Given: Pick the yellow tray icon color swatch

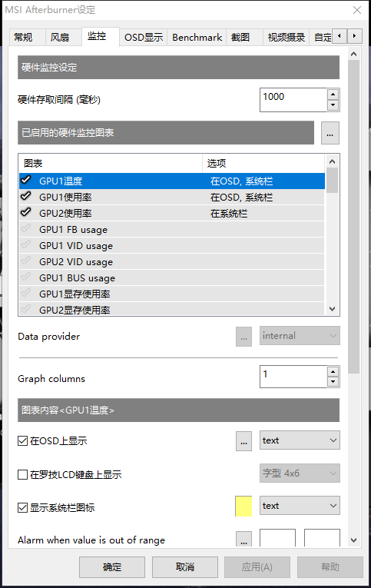Looking at the screenshot, I should pyautogui.click(x=243, y=507).
